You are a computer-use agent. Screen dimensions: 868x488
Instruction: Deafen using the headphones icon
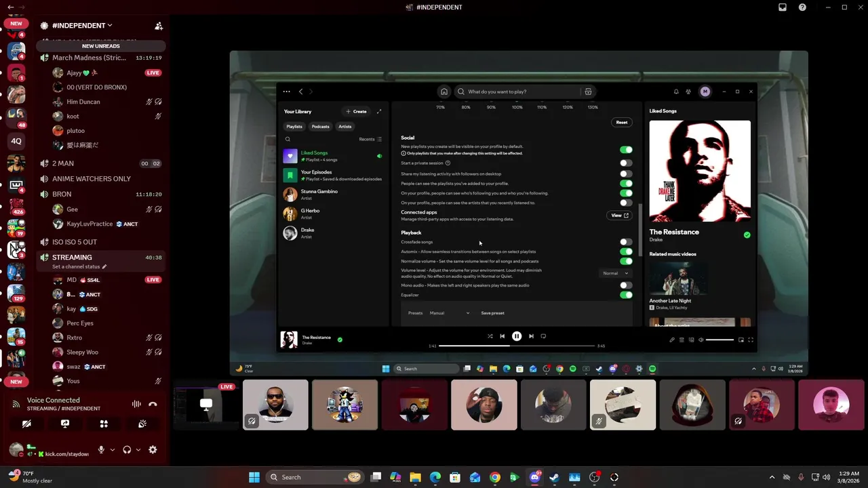click(x=127, y=449)
